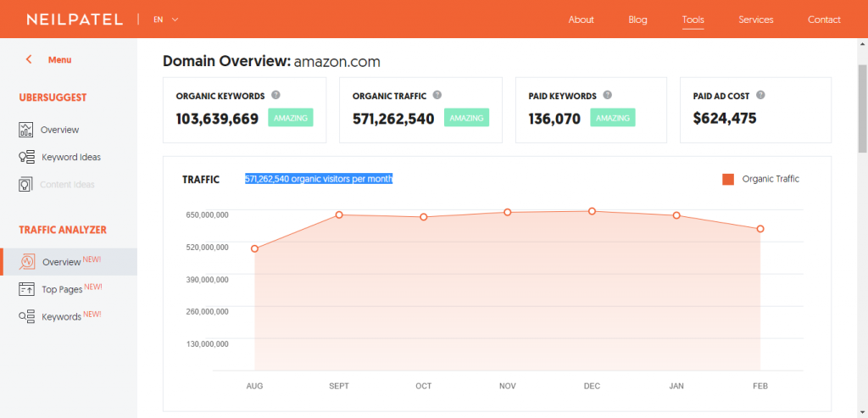Click the 650,000,000 axis label
This screenshot has width=868, height=418.
click(207, 215)
